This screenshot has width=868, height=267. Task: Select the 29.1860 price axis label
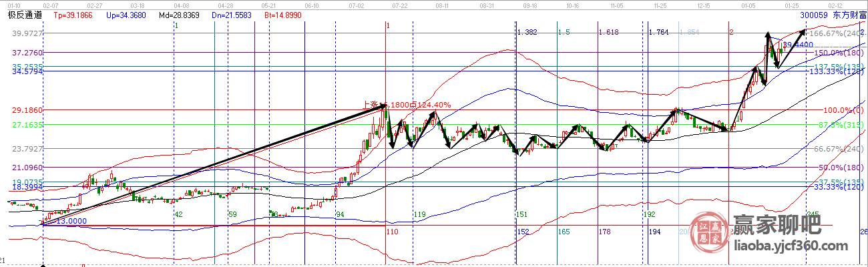coord(21,110)
